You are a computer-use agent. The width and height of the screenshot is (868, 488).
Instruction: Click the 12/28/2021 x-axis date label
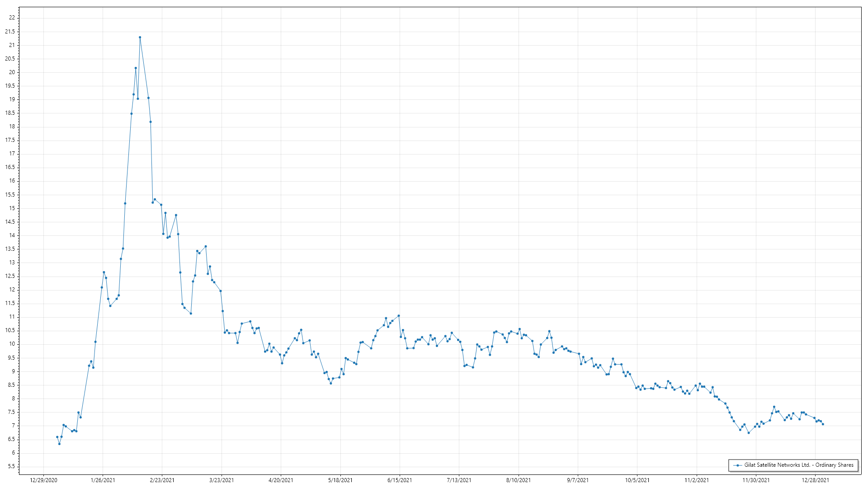coord(815,480)
